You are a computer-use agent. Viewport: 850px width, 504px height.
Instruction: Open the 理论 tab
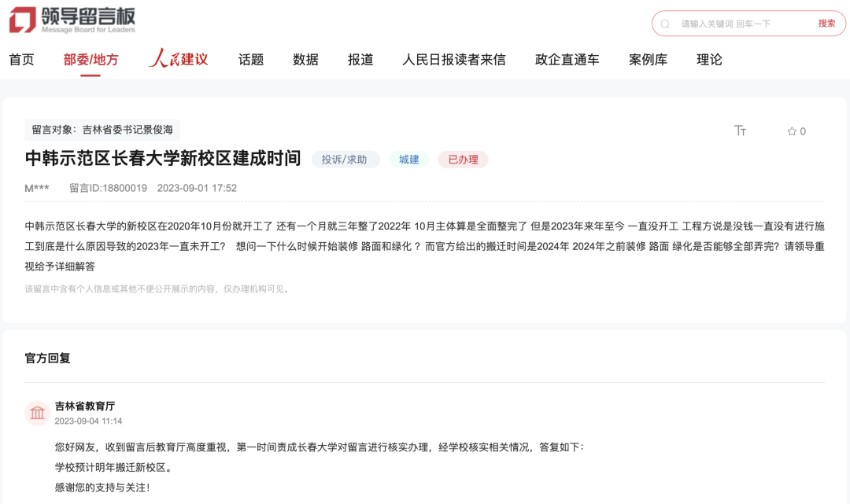[x=709, y=60]
